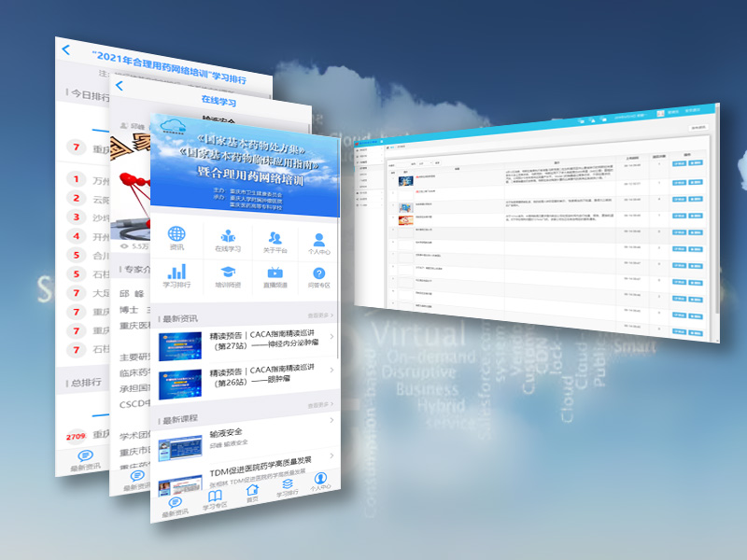The image size is (747, 560).
Task: Click the first row's blue edit button in the table
Action: (x=679, y=162)
